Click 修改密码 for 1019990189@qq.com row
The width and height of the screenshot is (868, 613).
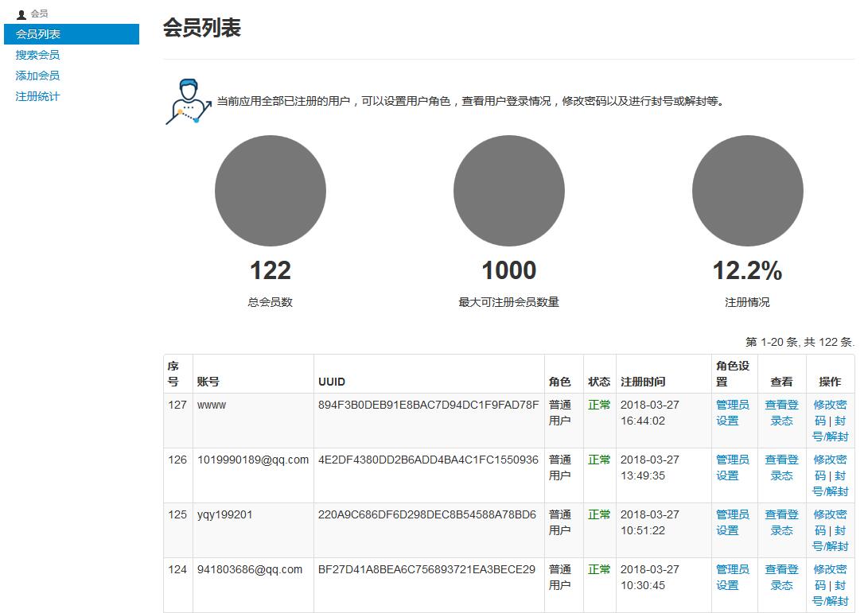830,467
